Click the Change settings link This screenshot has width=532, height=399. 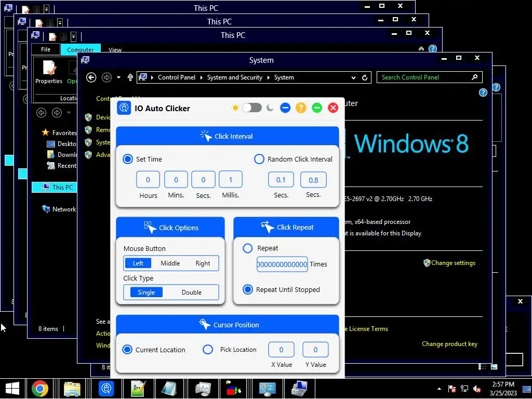(453, 262)
